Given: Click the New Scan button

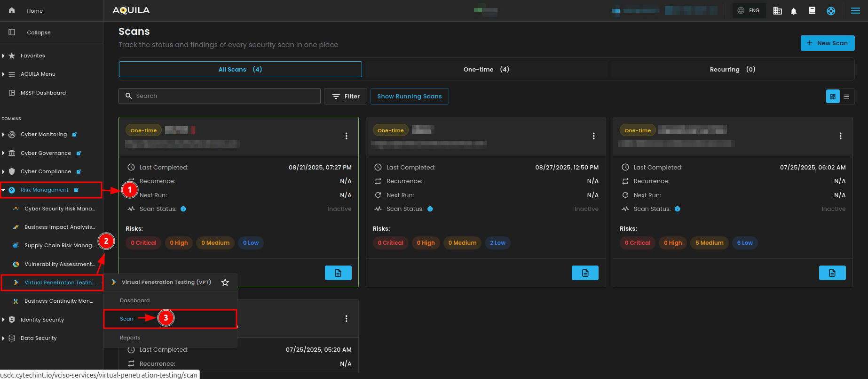Looking at the screenshot, I should 827,43.
